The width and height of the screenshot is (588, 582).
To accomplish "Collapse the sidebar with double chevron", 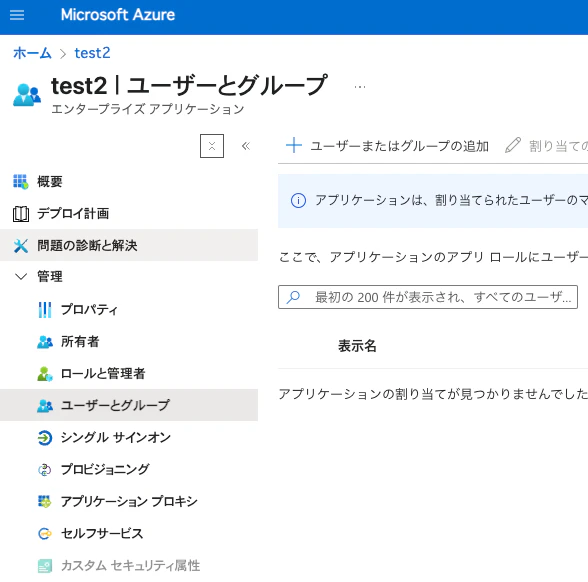I will coord(246,146).
